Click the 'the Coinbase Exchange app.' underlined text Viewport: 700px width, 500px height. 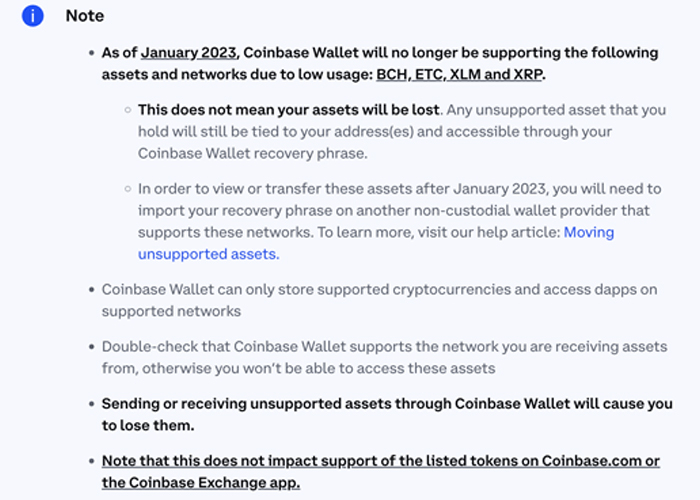[x=201, y=483]
